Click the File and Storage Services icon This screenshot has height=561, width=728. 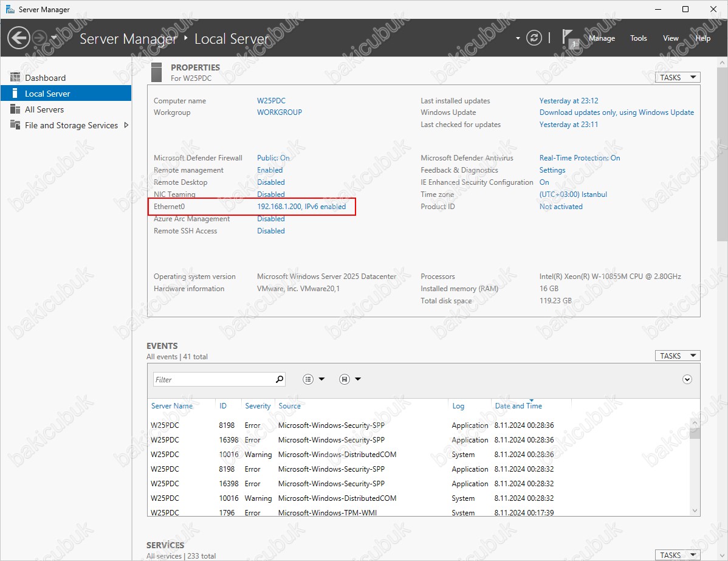pos(15,125)
